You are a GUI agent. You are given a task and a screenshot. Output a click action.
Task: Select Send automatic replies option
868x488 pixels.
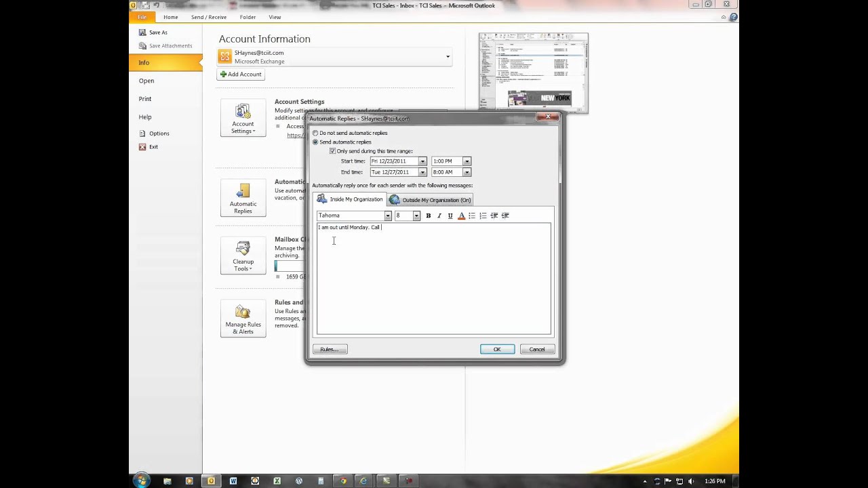pyautogui.click(x=342, y=142)
